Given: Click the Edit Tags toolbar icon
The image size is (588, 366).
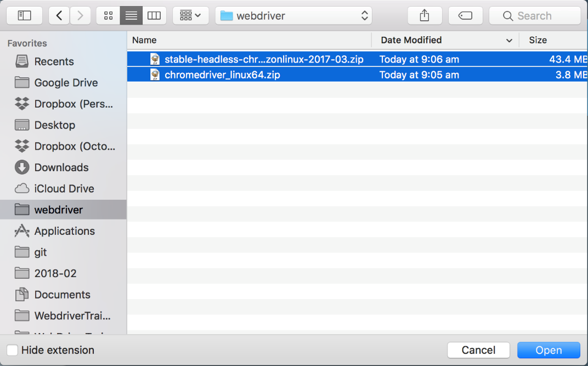Looking at the screenshot, I should click(x=465, y=16).
